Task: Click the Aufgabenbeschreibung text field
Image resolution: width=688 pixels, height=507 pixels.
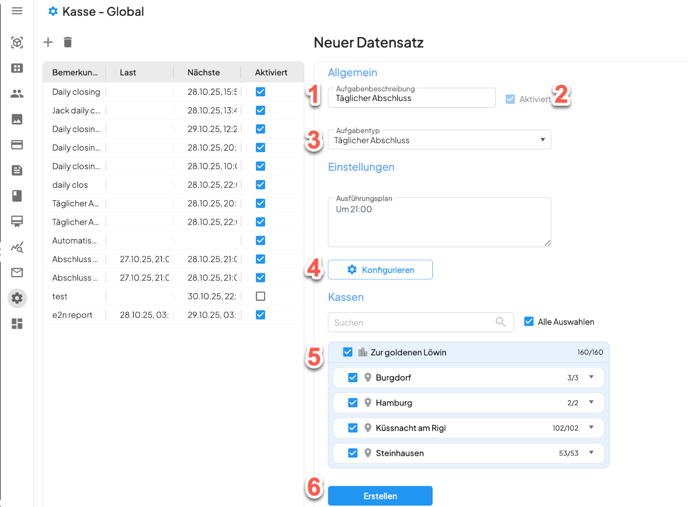Action: (412, 98)
